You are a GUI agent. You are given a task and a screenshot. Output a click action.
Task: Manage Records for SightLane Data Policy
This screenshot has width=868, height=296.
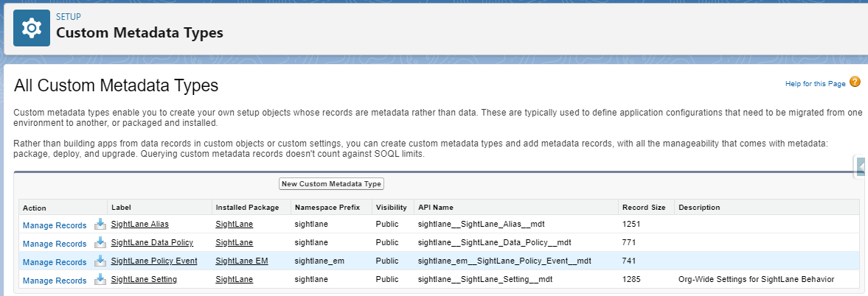[x=55, y=244]
